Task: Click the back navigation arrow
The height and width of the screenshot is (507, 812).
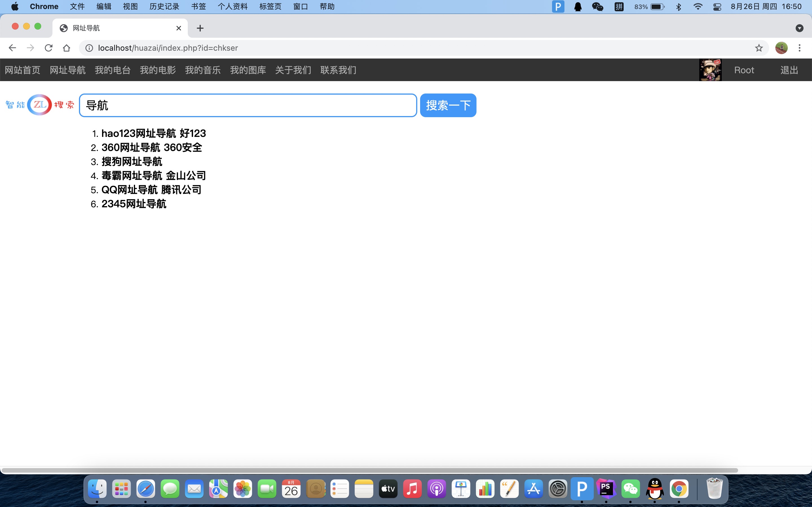Action: 12,48
